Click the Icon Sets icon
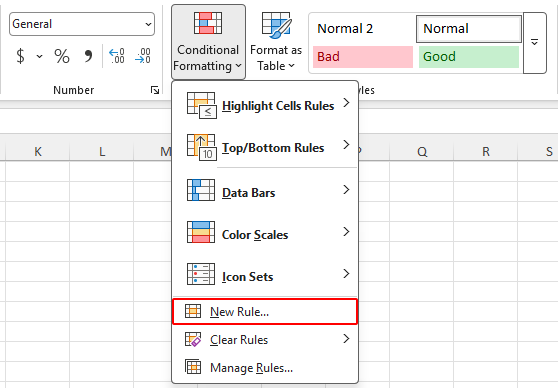This screenshot has width=558, height=388. (x=201, y=274)
